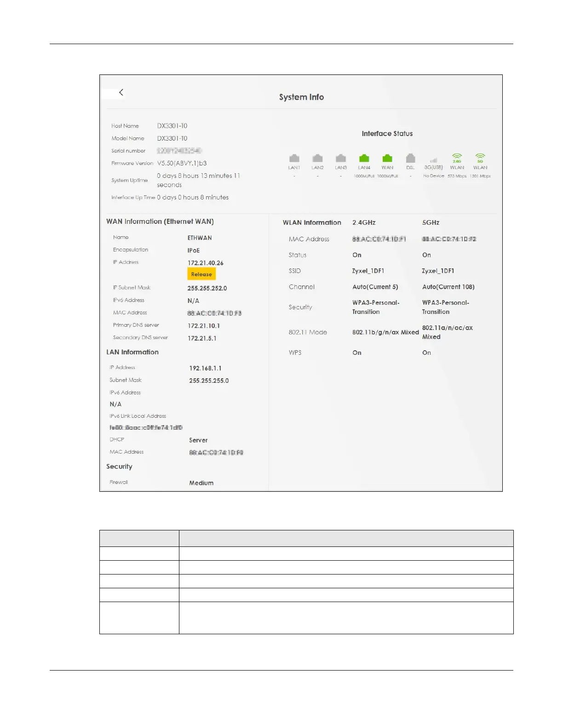Click the yellow Release button
Image resolution: width=563 pixels, height=728 pixels.
pos(201,274)
